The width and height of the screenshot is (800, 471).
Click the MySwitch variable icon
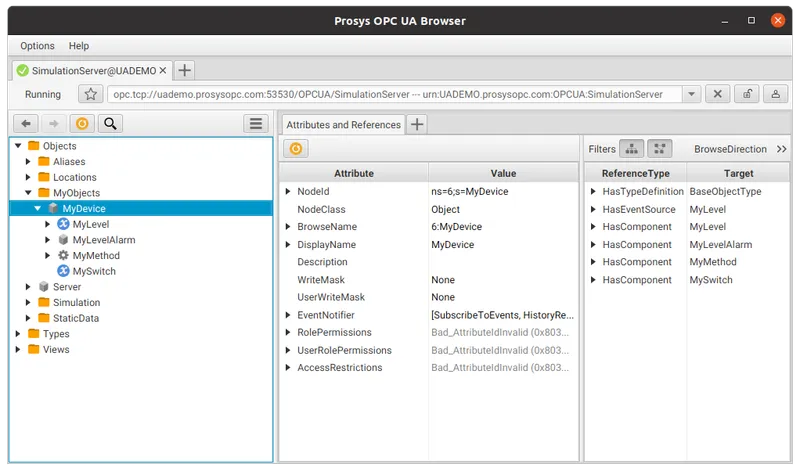(x=63, y=271)
